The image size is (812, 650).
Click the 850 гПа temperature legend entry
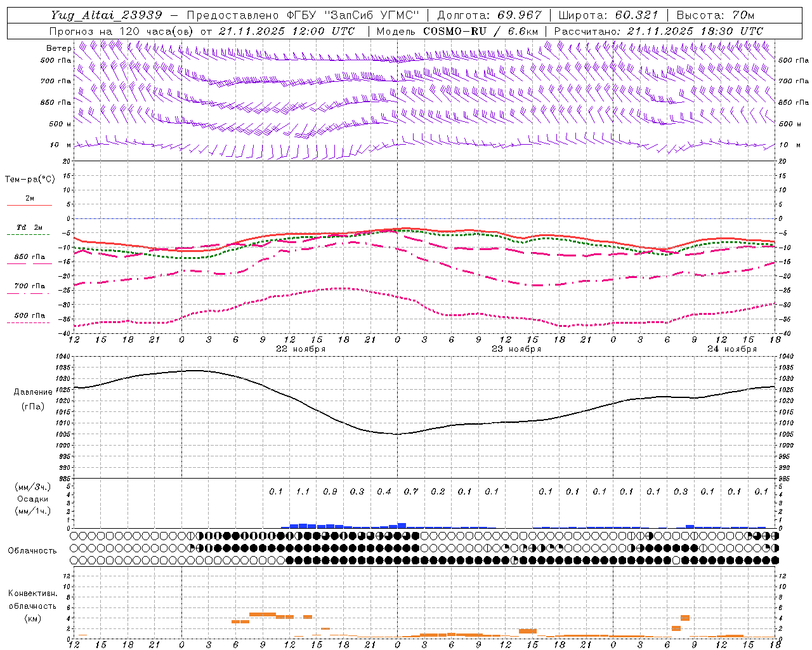pyautogui.click(x=29, y=257)
